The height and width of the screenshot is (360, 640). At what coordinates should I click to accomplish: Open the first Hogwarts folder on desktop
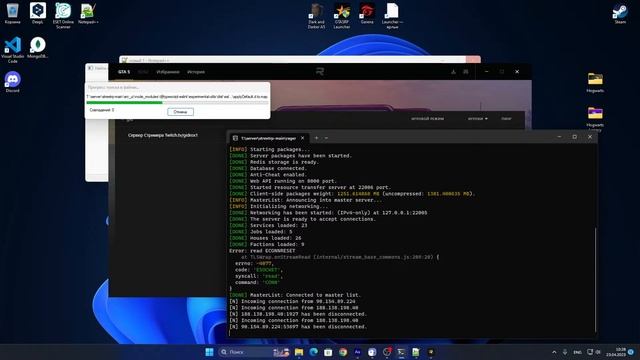[595, 82]
